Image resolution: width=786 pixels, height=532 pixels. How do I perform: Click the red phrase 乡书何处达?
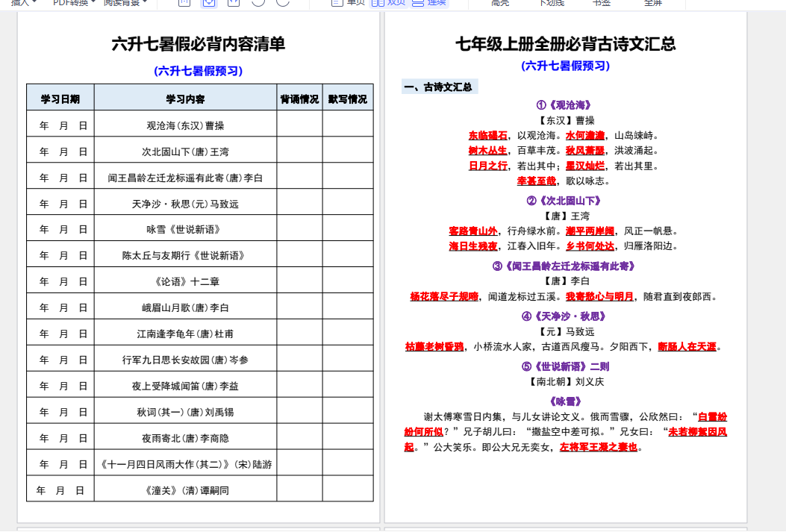[590, 246]
